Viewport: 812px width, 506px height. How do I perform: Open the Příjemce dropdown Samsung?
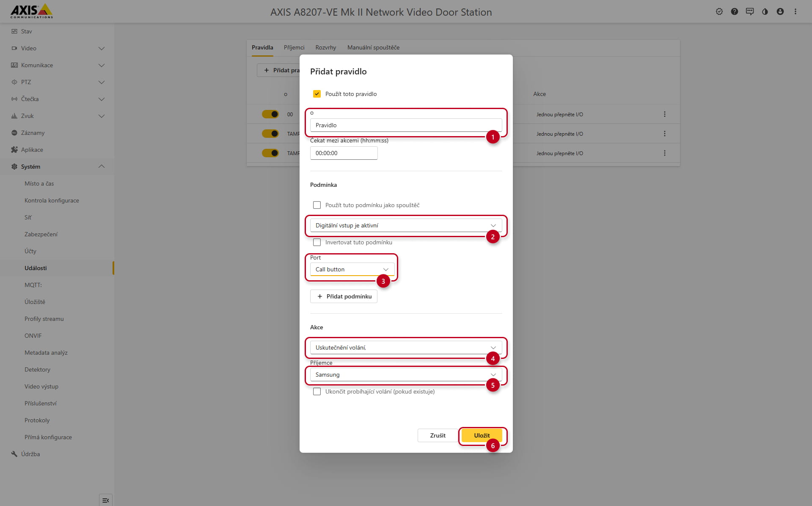coord(406,375)
